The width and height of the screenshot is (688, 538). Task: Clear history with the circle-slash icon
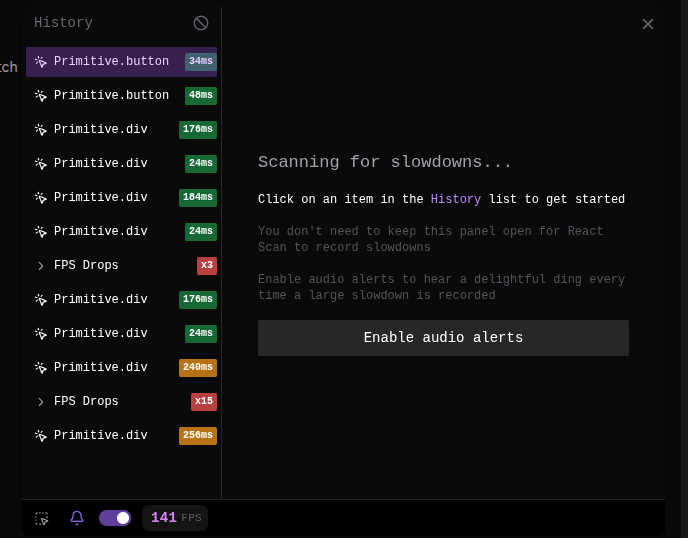click(201, 23)
